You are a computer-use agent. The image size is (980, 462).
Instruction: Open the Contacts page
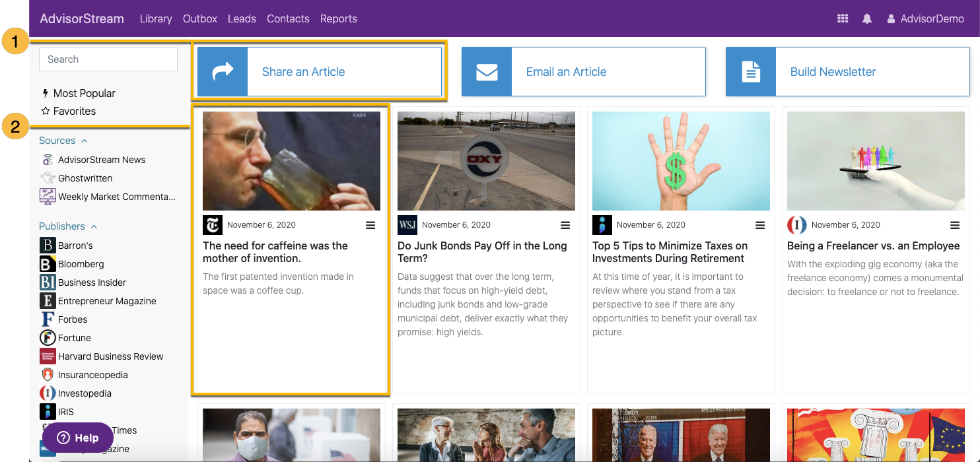tap(288, 18)
